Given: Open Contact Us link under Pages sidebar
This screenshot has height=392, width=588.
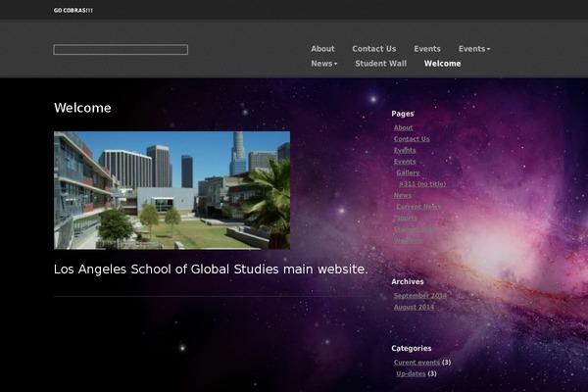Looking at the screenshot, I should pyautogui.click(x=412, y=139).
